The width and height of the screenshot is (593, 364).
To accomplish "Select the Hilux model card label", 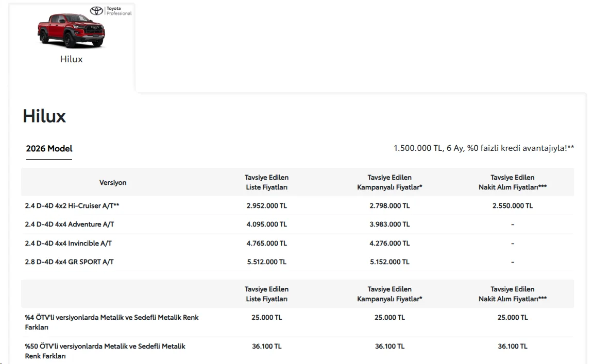I will pyautogui.click(x=71, y=59).
